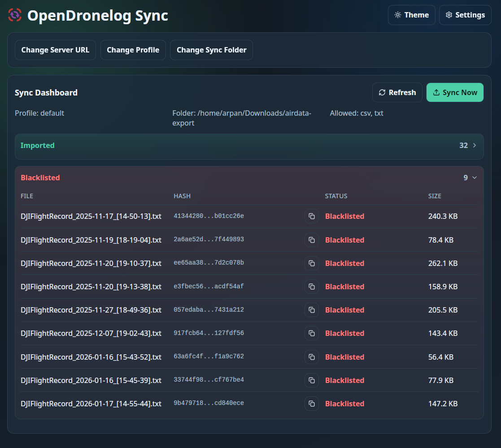The width and height of the screenshot is (501, 448).
Task: Click the 147.2 KB size value
Action: click(443, 404)
